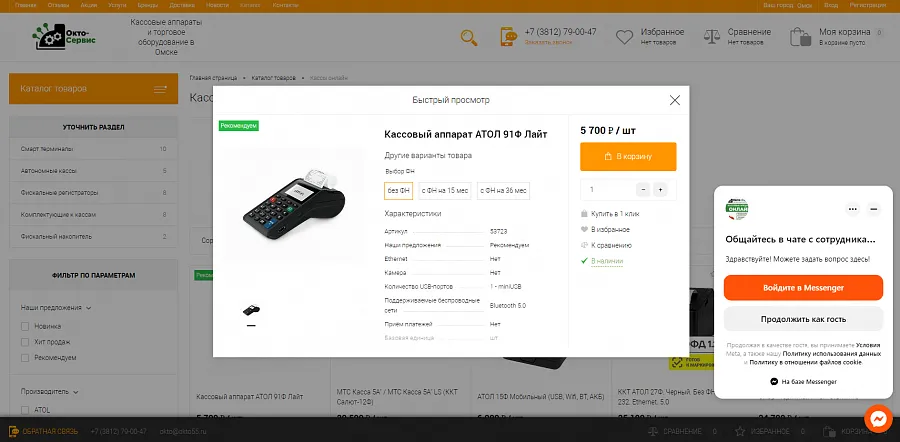
Task: Open 'Контакты' top menu item
Action: (x=285, y=5)
